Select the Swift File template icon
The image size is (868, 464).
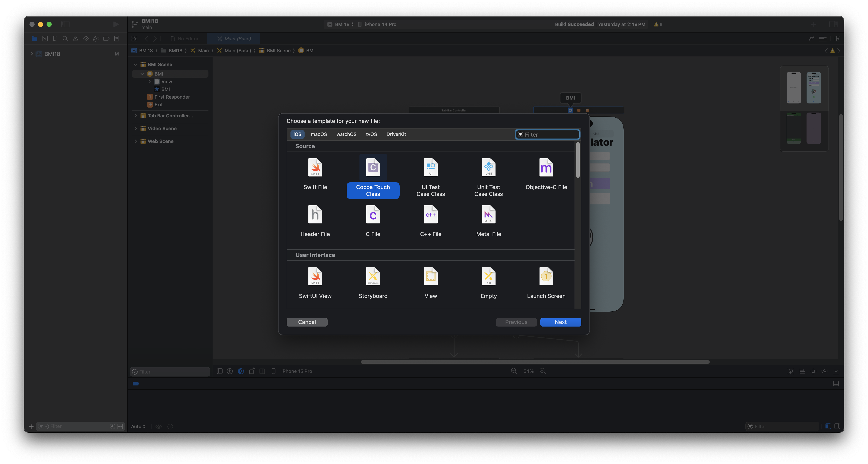click(315, 168)
